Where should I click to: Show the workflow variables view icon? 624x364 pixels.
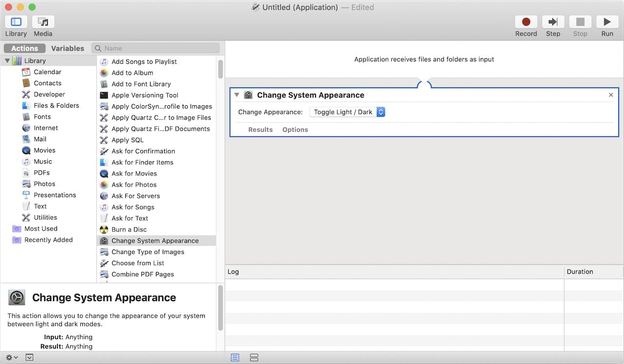(x=254, y=358)
